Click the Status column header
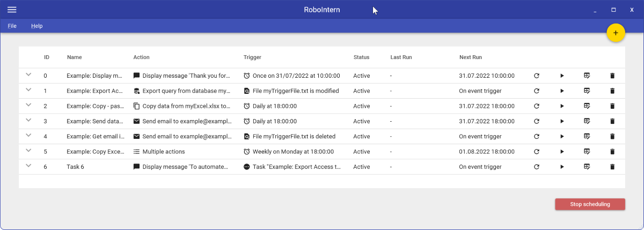The height and width of the screenshot is (230, 644). click(362, 57)
